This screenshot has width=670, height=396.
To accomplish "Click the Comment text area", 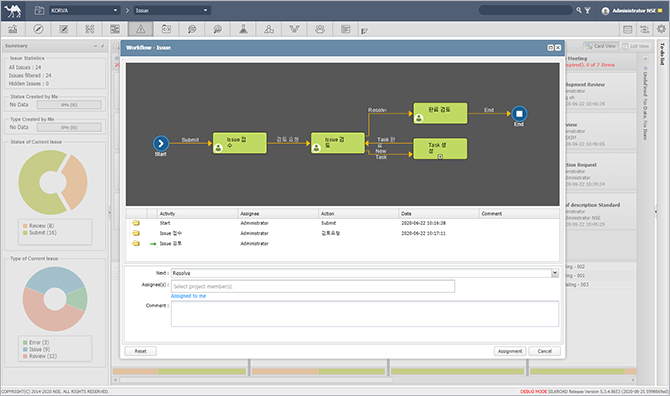I will click(364, 314).
